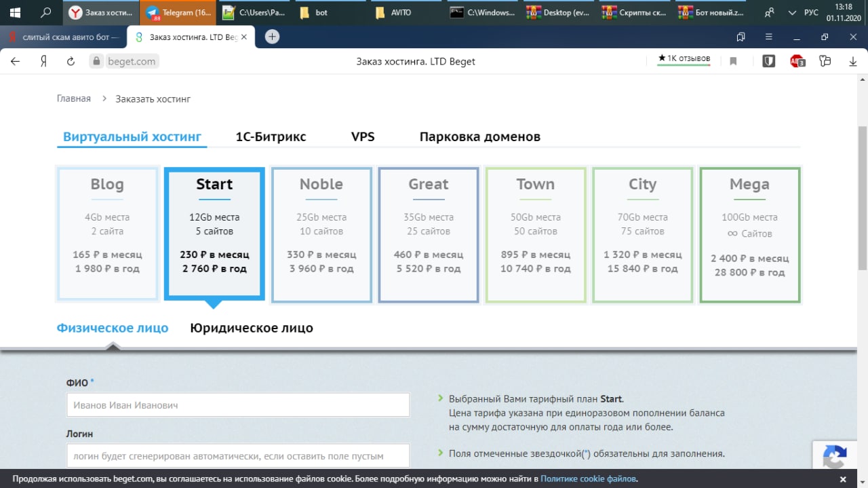868x488 pixels.
Task: Click the padlock site security icon
Action: tap(96, 61)
